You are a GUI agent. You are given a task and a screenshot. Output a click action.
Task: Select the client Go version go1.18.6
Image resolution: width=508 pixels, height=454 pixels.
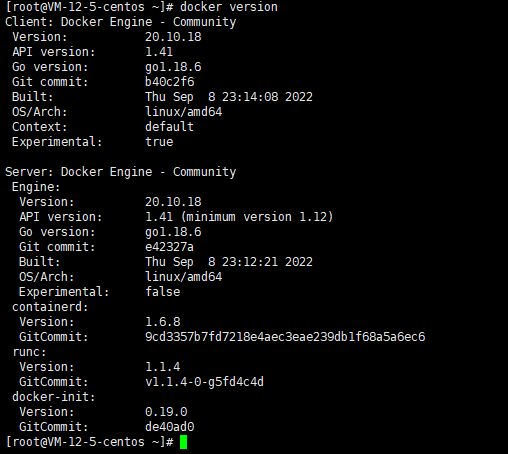coord(173,67)
